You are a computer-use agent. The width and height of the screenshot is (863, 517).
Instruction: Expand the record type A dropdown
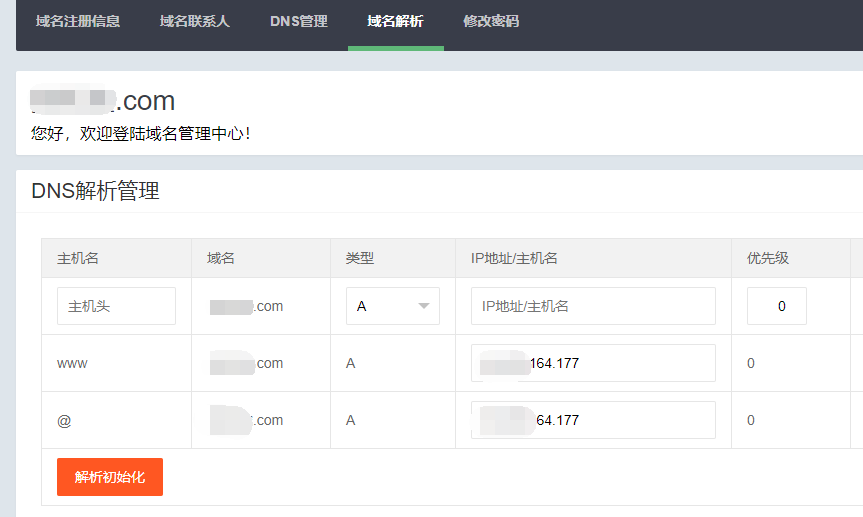click(x=393, y=306)
